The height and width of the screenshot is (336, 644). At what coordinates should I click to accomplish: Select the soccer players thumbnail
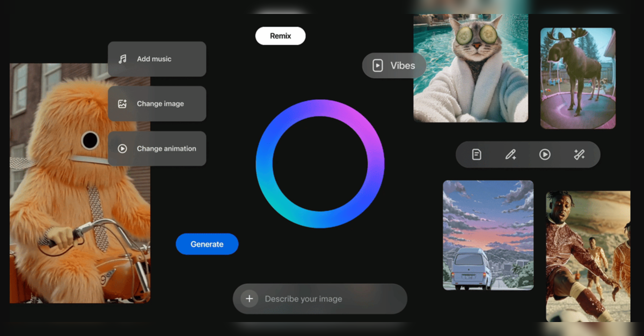[588, 256]
